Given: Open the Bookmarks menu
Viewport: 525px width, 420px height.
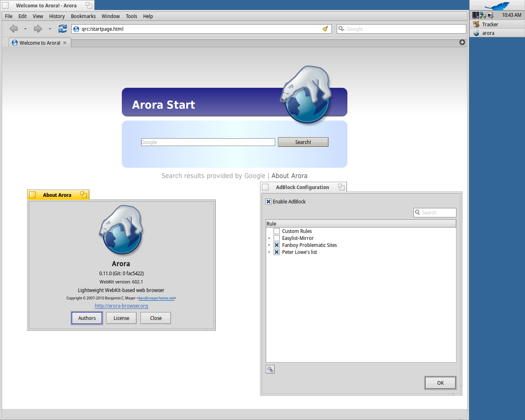Looking at the screenshot, I should pos(83,16).
